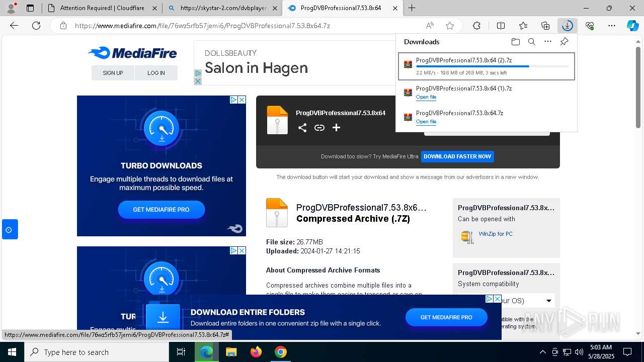
Task: Click the Windows taskbar search box
Action: pos(97,352)
